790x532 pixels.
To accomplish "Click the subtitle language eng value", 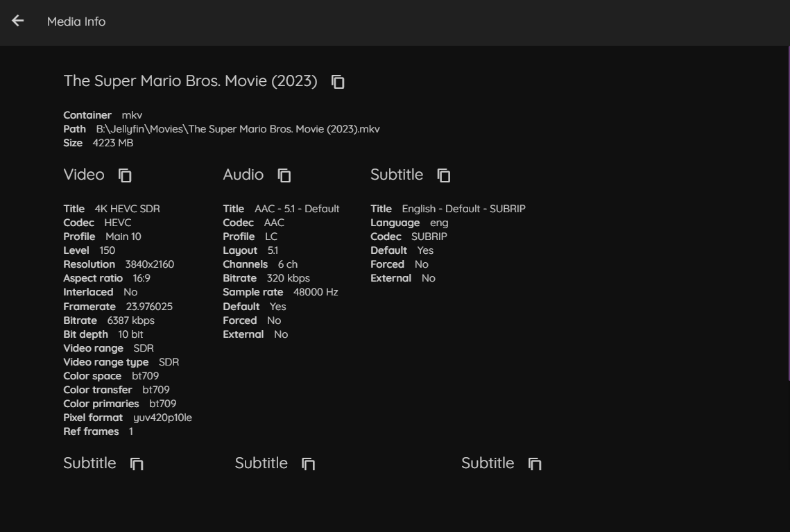I will click(439, 223).
